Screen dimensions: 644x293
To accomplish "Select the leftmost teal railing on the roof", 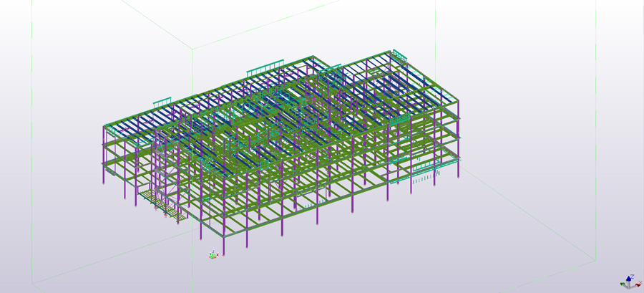I will (162, 101).
